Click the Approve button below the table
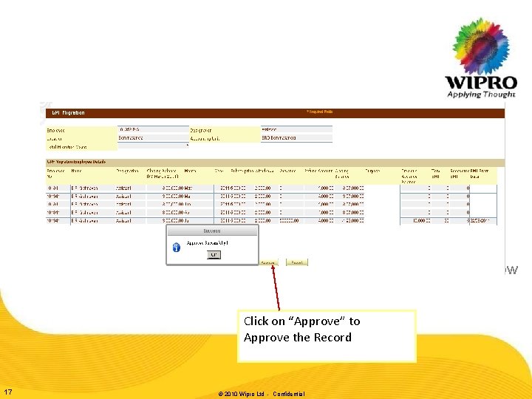The image size is (532, 399). coord(268,262)
